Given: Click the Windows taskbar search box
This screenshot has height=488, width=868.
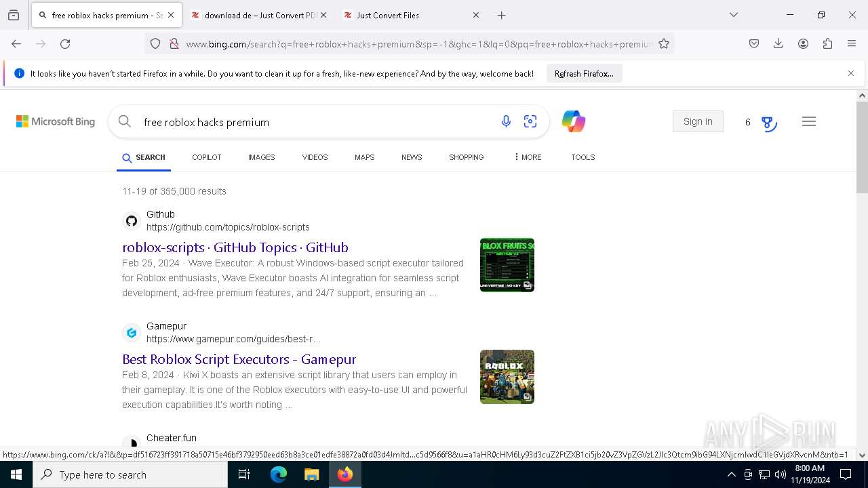Looking at the screenshot, I should pos(130,474).
